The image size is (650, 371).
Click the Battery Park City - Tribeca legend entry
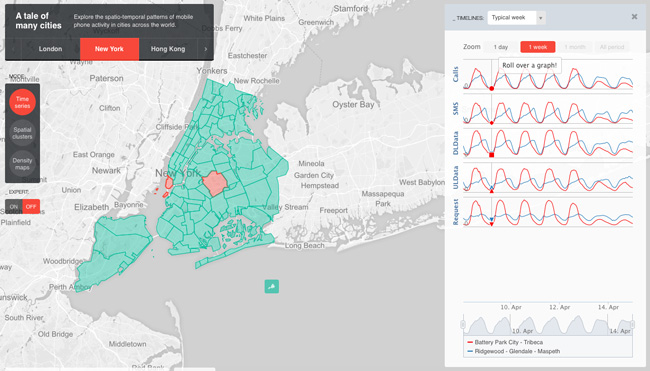(x=505, y=342)
